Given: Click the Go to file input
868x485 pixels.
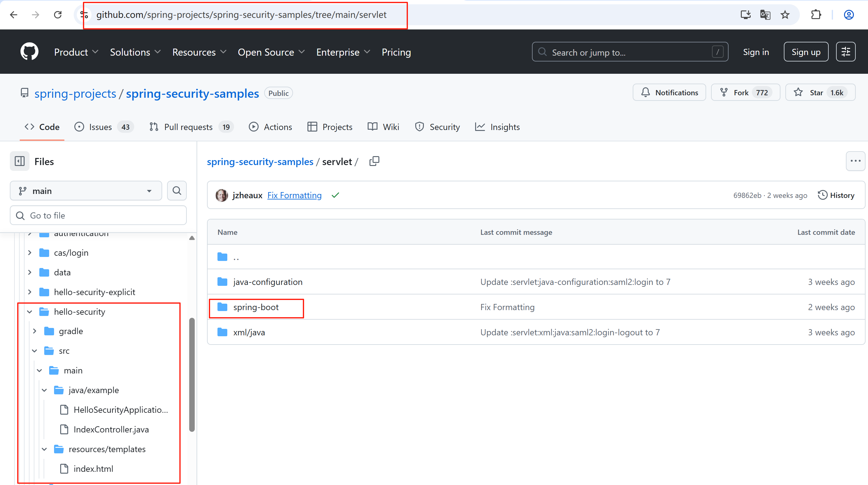Looking at the screenshot, I should pos(98,215).
